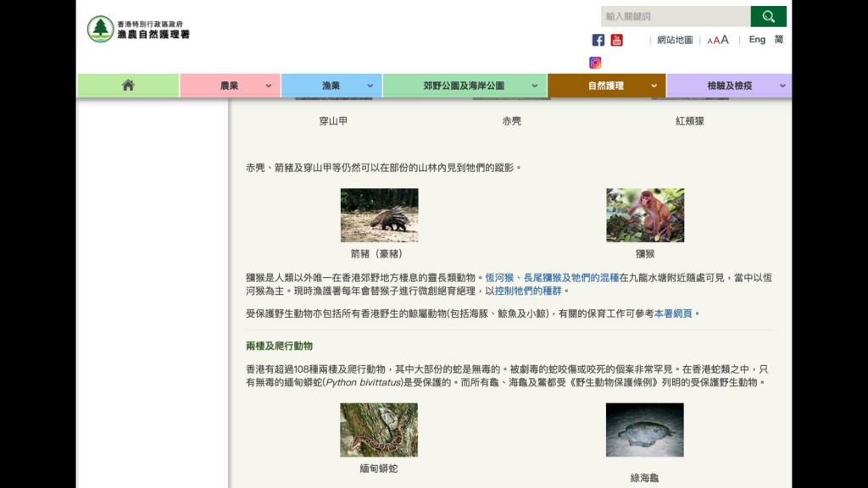Screen dimensions: 868x488
Task: Open the Instagram icon
Action: pyautogui.click(x=595, y=63)
